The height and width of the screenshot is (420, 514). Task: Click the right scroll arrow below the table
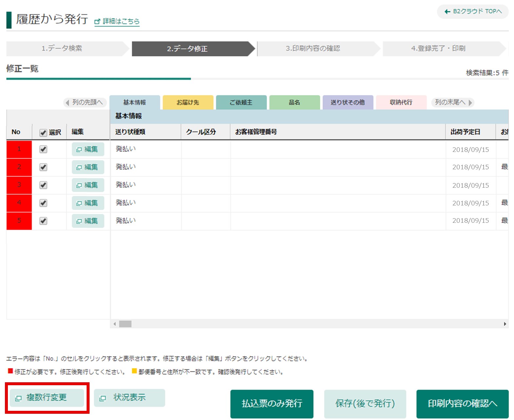point(505,324)
